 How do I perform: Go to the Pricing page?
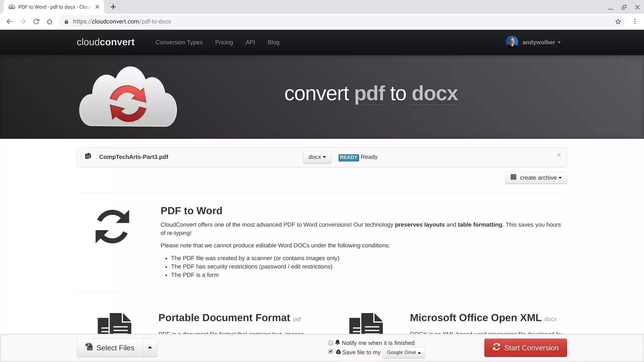[224, 42]
